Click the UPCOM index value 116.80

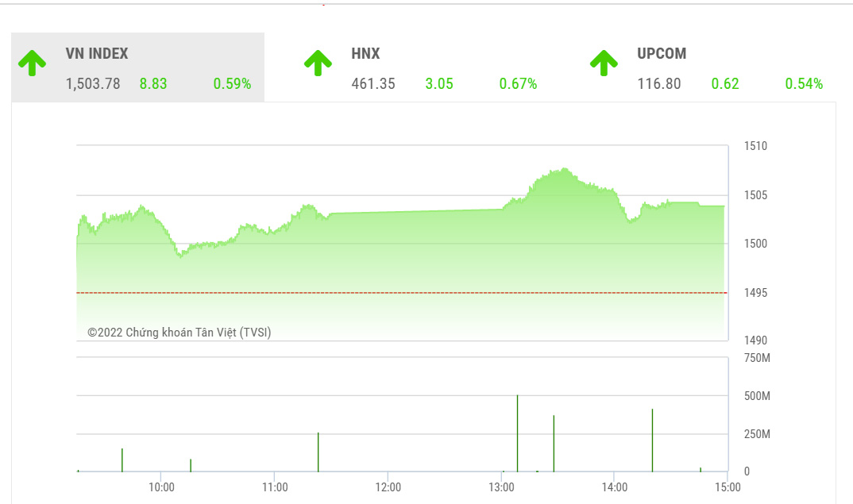tap(659, 83)
